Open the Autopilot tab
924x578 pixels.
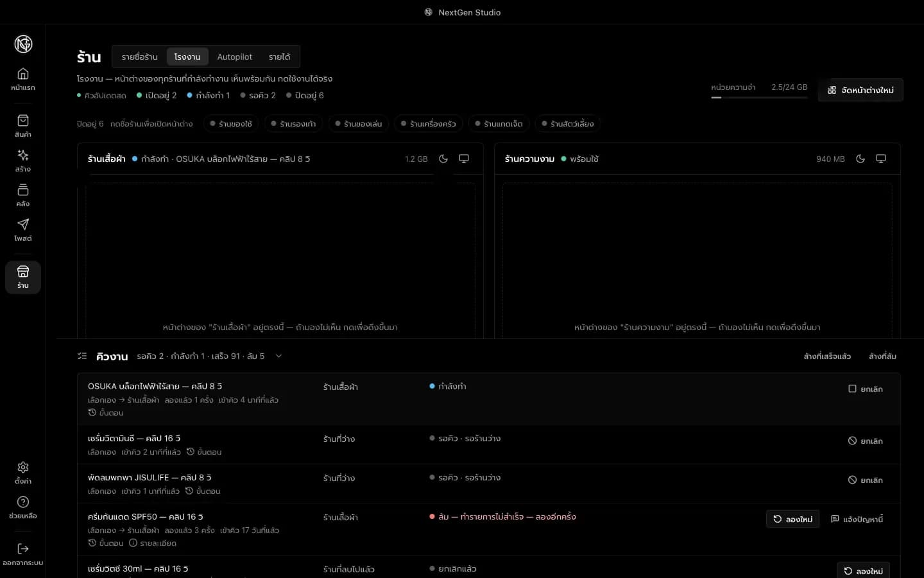click(x=235, y=57)
